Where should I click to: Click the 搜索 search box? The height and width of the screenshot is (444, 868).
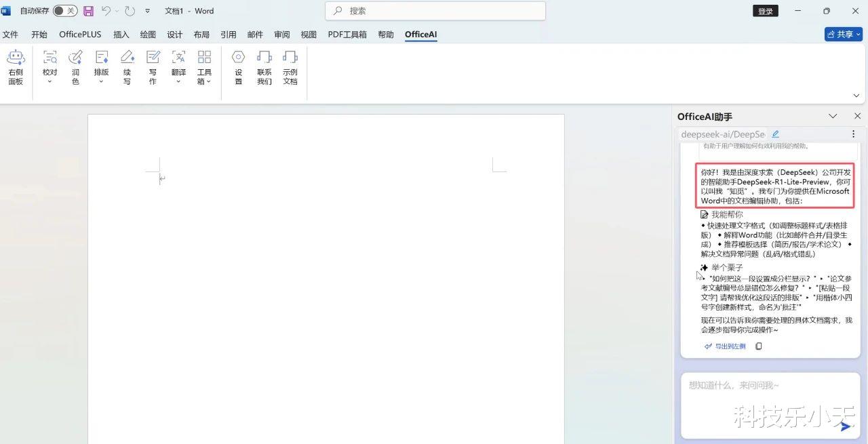tap(435, 11)
